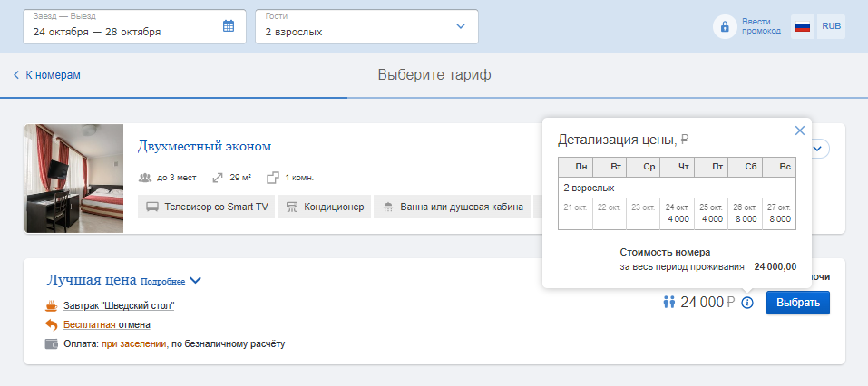
Task: Click the при заселении payment text
Action: (134, 344)
